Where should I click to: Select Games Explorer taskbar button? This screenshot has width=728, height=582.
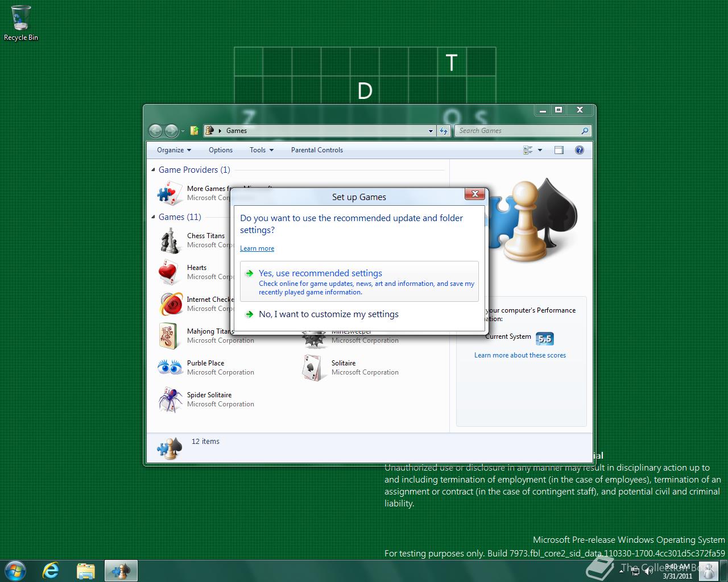pyautogui.click(x=121, y=571)
